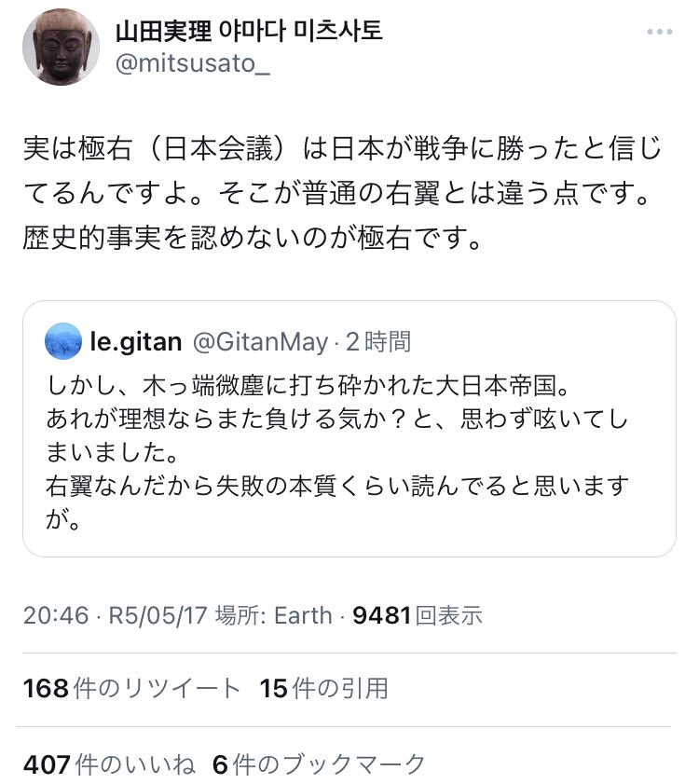Viewport: 699px width, 784px height.
Task: Show the 168 件のリツイート list
Action: pos(131,689)
